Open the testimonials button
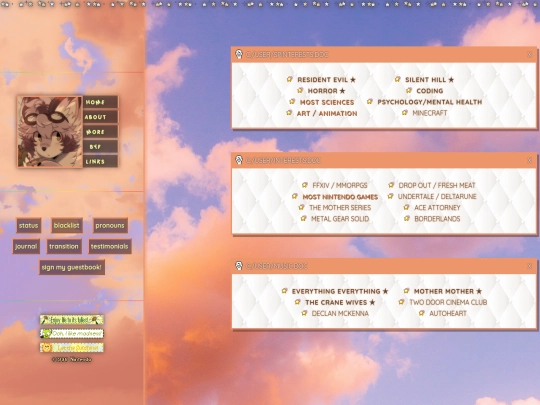540x405 pixels. (x=110, y=247)
